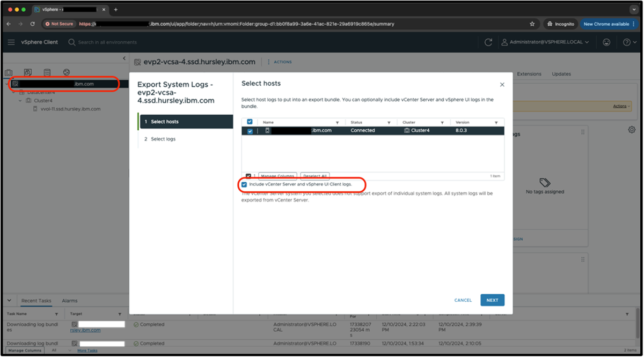Reload the browser page
The height and width of the screenshot is (358, 644).
[x=33, y=24]
